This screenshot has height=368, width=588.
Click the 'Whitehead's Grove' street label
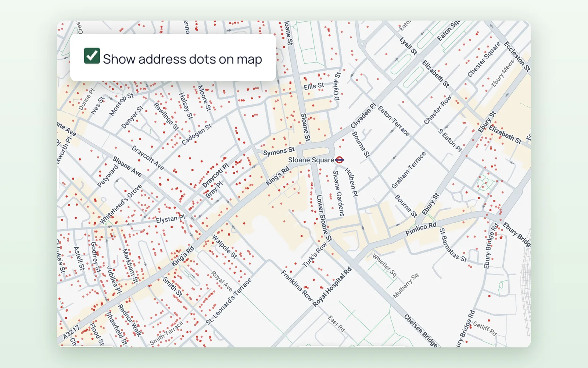121,204
